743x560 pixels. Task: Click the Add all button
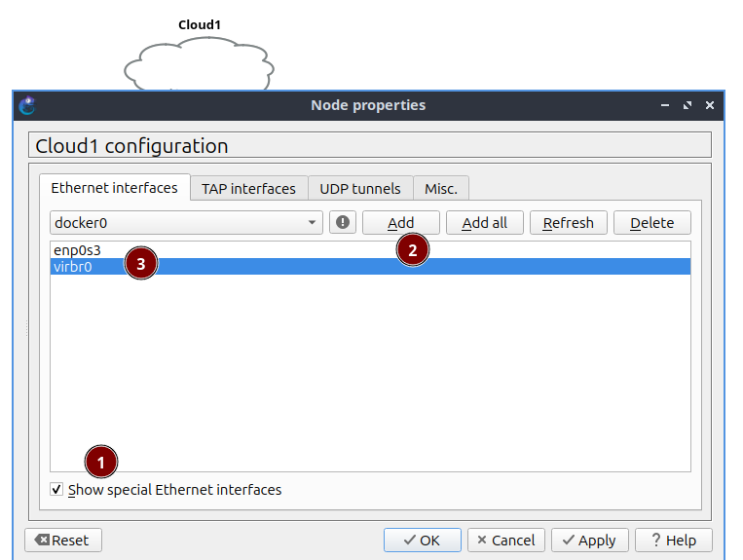coord(484,223)
